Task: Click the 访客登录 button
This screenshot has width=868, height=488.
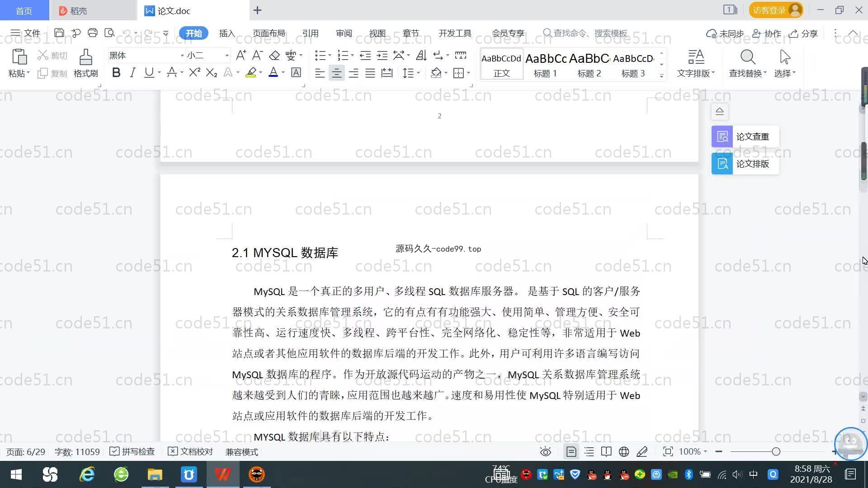Action: (x=776, y=10)
